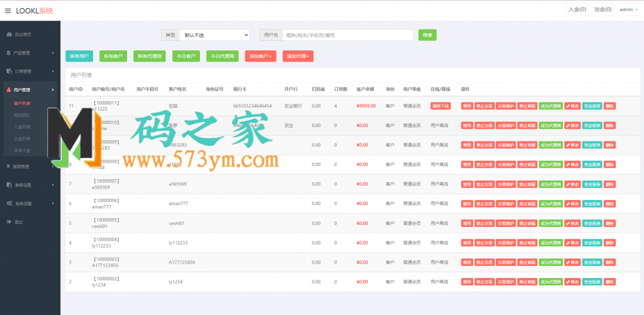The height and width of the screenshot is (315, 644).
Task: Click the red 添加客户+ button
Action: click(x=260, y=56)
